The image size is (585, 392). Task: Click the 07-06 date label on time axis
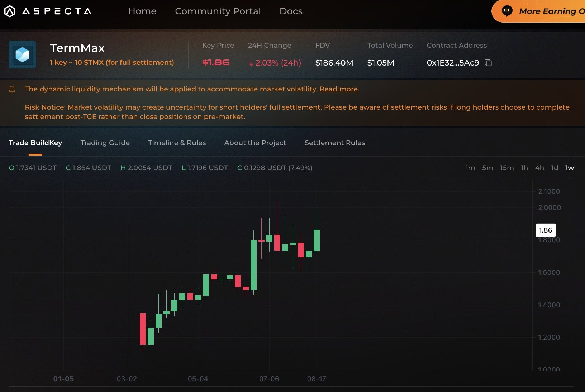[x=269, y=379]
